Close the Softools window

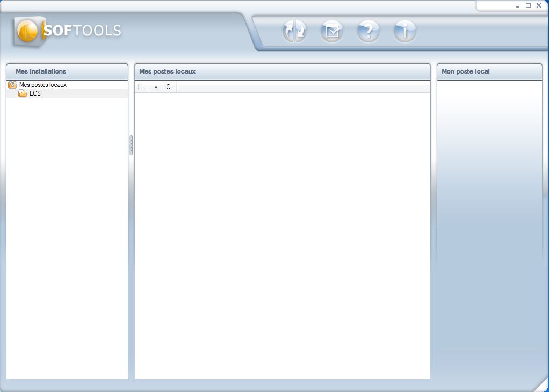point(539,5)
